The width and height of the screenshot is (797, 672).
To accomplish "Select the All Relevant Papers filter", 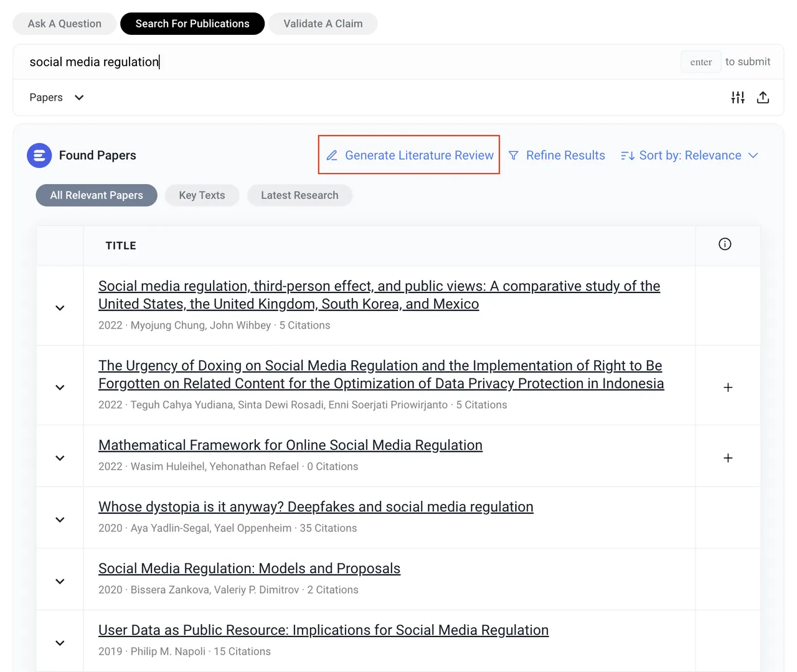I will tap(97, 195).
